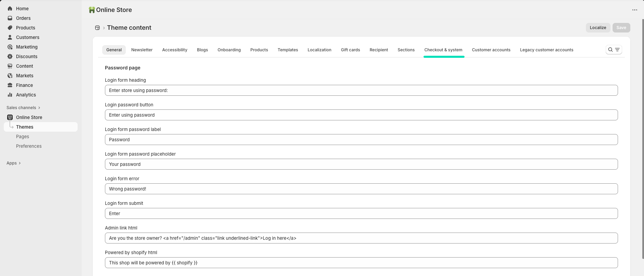
Task: Click the Discounts badge icon
Action: click(10, 56)
